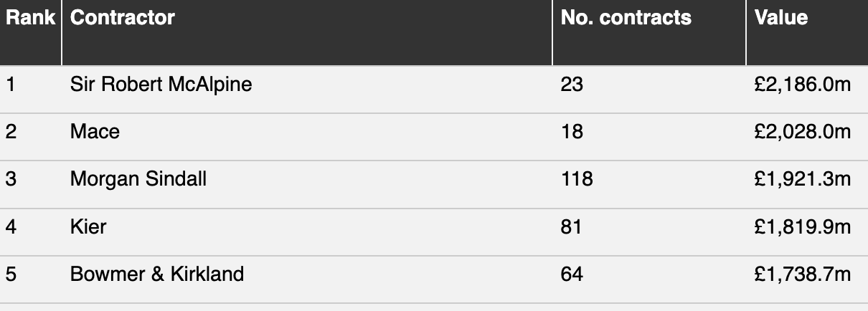Select the Bowmer & Kirkland contractor name
Screen dimensions: 868x311
click(x=157, y=274)
